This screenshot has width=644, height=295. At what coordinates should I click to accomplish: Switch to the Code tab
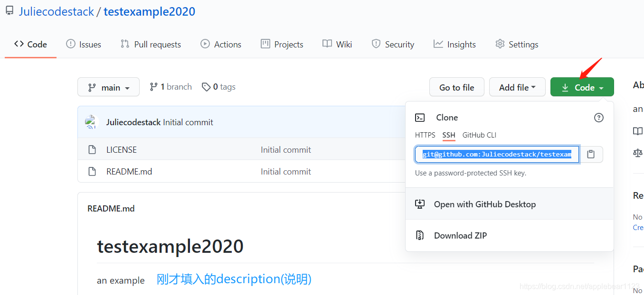tap(30, 44)
